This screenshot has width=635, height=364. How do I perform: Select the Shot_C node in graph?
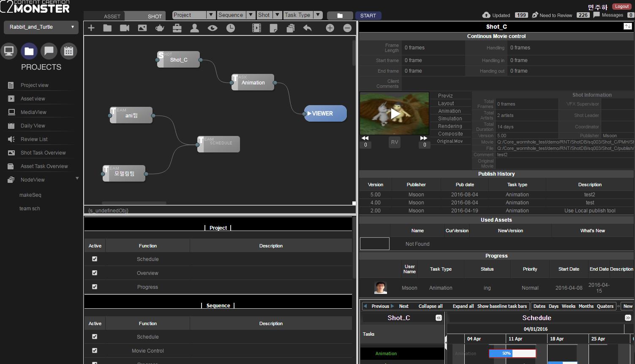(x=179, y=60)
